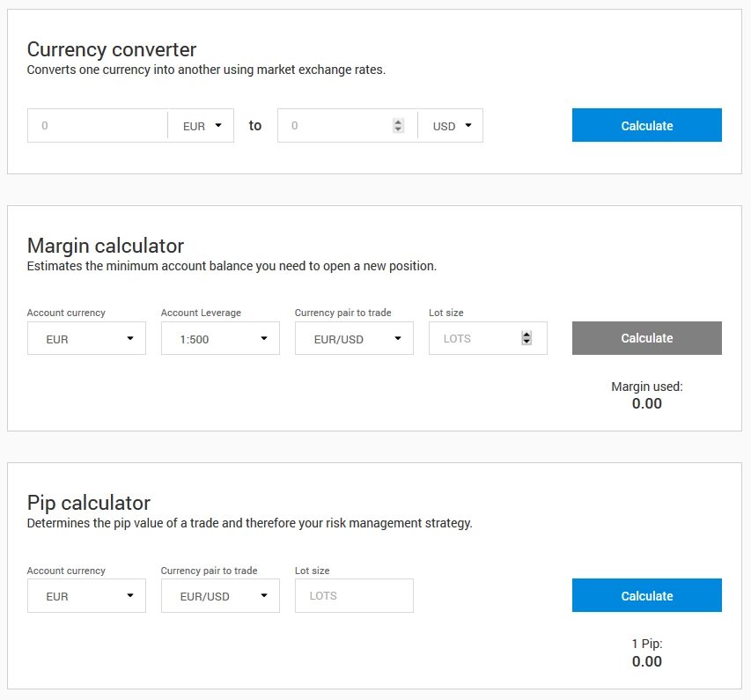
Task: Select currency pair dropdown in Margin calculator
Action: coord(354,338)
